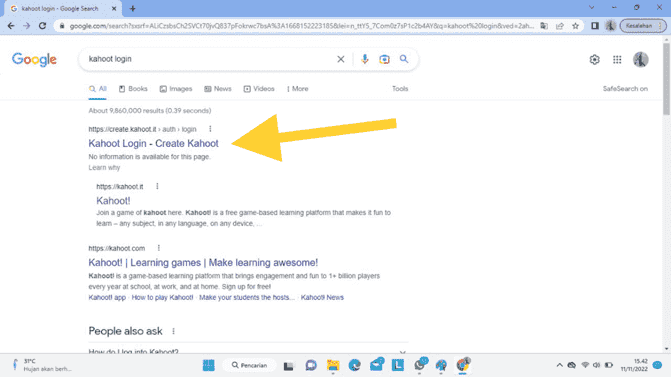Viewport: 671px width, 377px height.
Task: Launch Microsoft Edge from taskbar
Action: 354,365
